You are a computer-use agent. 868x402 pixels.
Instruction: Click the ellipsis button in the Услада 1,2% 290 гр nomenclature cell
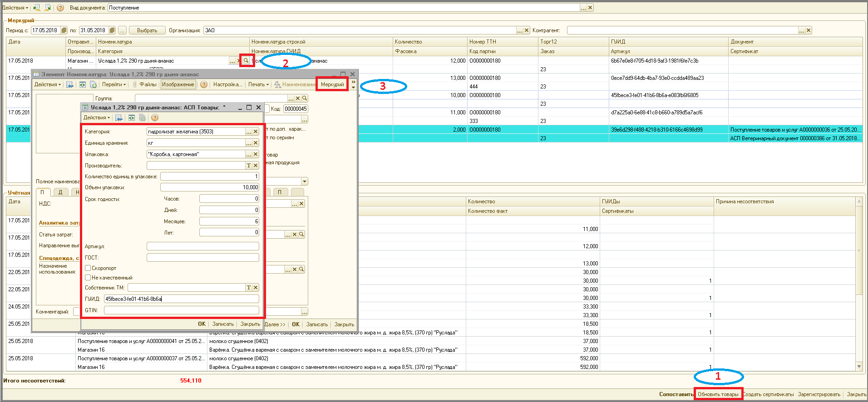[x=232, y=61]
